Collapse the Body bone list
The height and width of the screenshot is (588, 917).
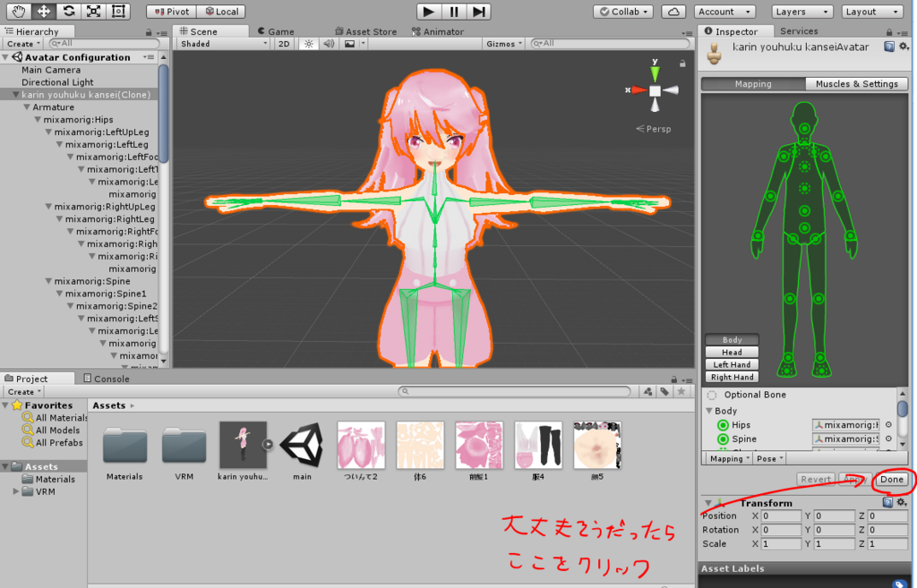point(709,411)
